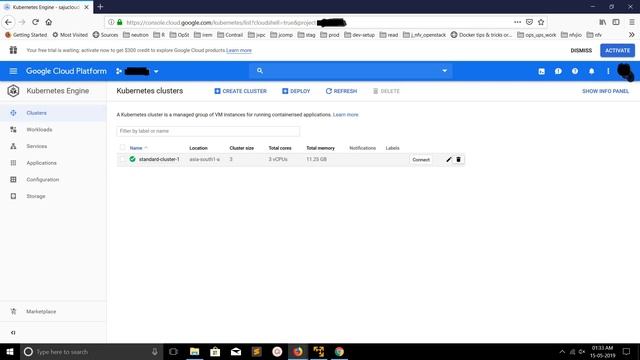The height and width of the screenshot is (360, 640).
Task: Open the Services sidebar item
Action: coord(53,146)
